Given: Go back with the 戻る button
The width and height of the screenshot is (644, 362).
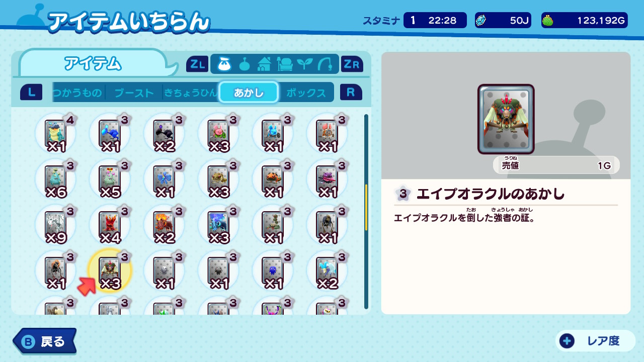Looking at the screenshot, I should (44, 341).
